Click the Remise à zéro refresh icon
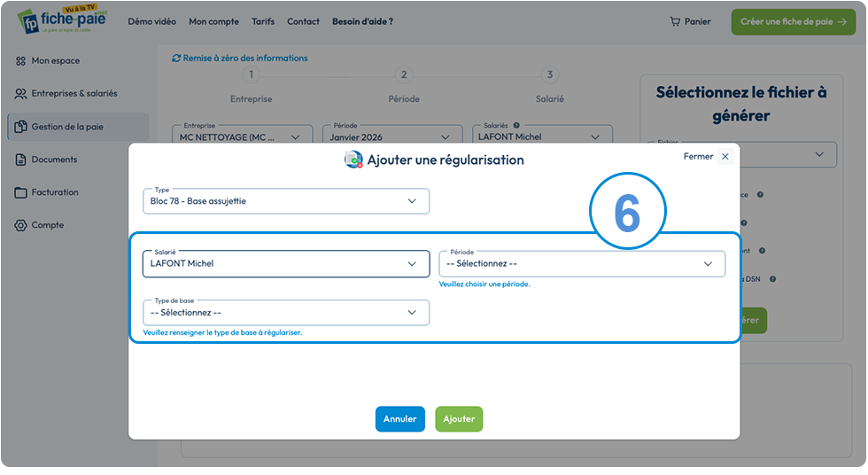Viewport: 868px width, 475px height. 176,58
